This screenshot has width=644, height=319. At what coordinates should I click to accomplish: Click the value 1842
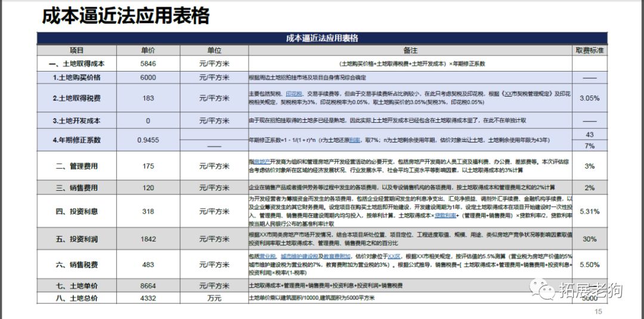pyautogui.click(x=148, y=239)
